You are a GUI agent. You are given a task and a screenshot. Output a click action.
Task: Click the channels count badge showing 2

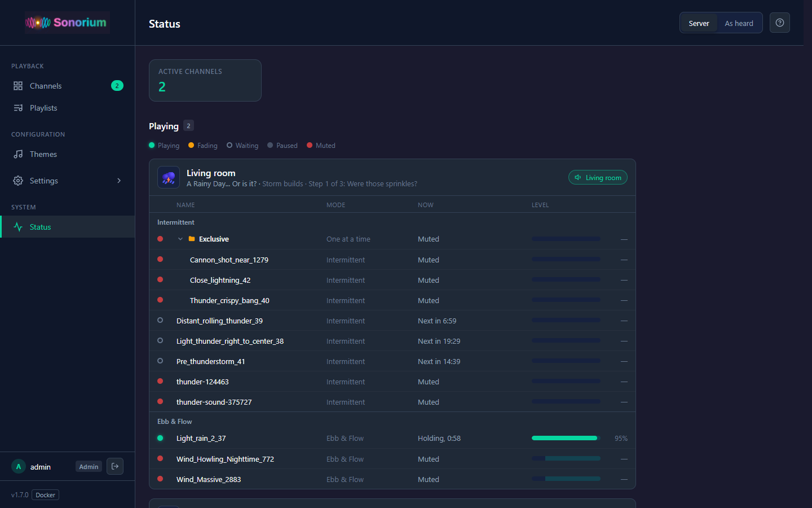click(x=117, y=86)
